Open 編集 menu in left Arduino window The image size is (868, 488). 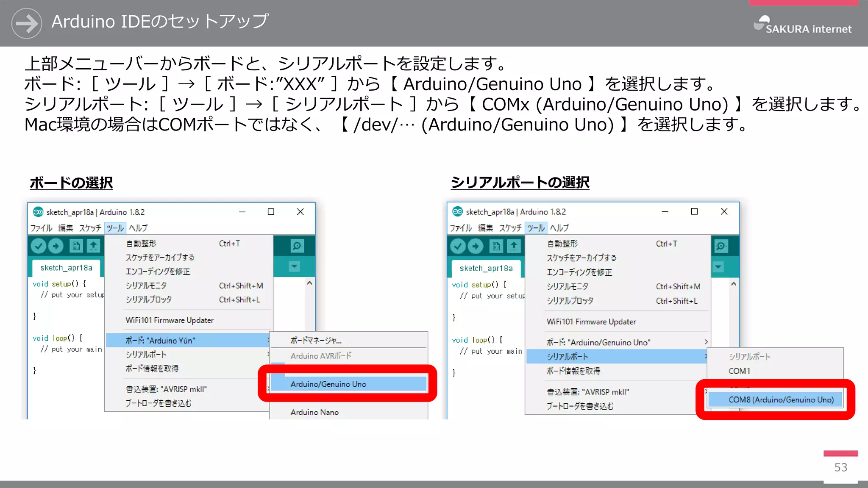[66, 228]
